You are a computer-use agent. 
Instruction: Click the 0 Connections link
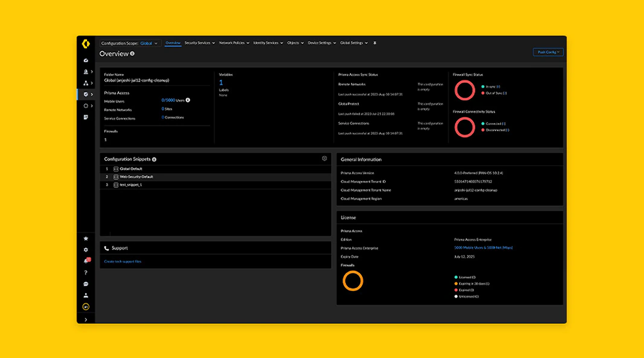click(163, 117)
